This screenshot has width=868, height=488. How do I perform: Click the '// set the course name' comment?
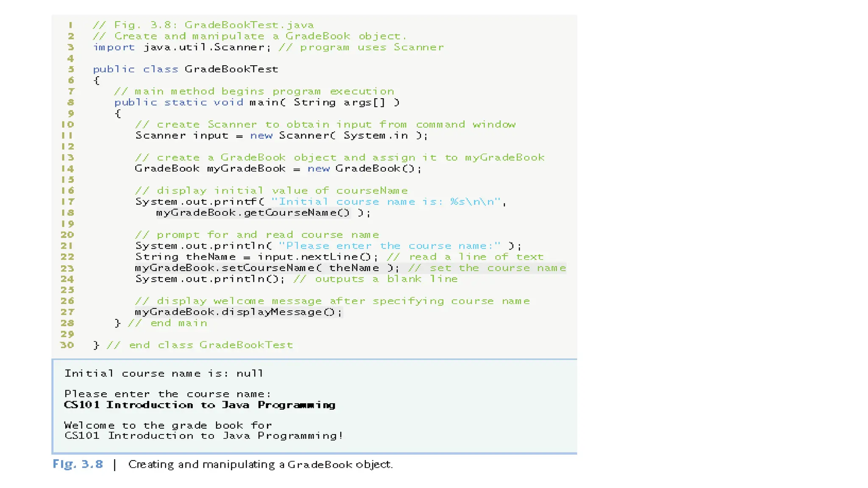[487, 268]
